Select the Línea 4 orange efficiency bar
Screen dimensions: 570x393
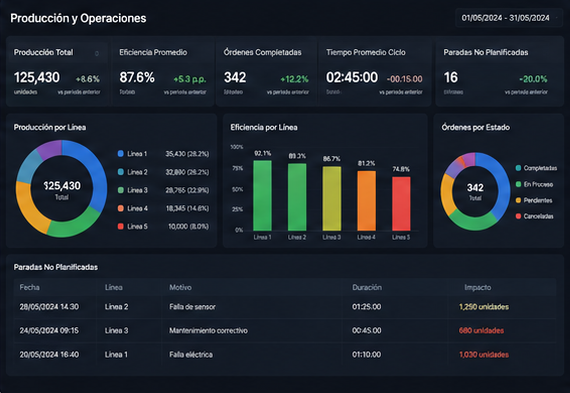click(366, 201)
